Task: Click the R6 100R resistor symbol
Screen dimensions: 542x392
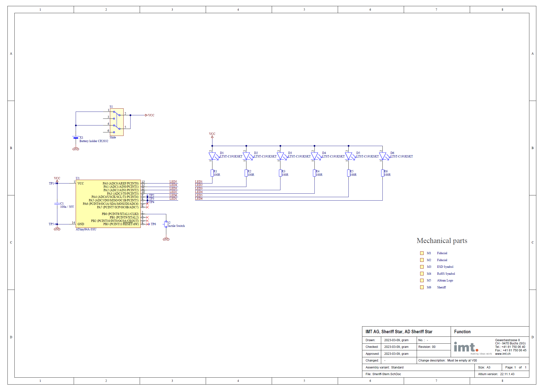Action: click(382, 173)
